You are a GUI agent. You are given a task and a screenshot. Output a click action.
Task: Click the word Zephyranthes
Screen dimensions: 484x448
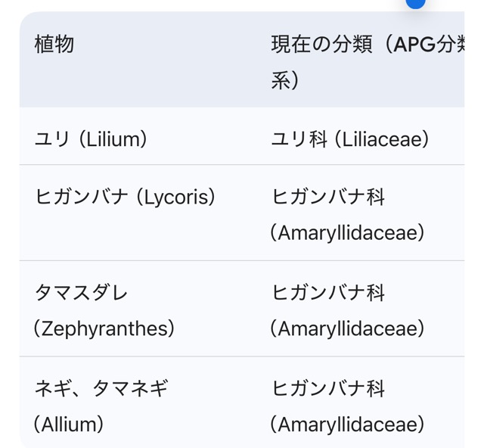[104, 328]
